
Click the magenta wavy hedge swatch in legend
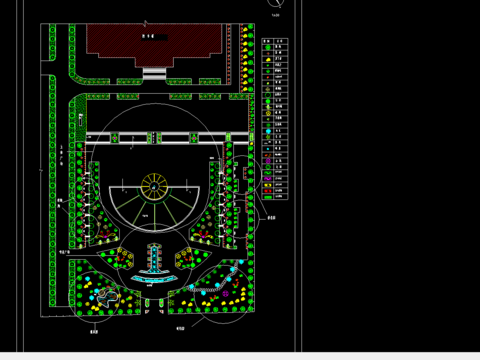pos(268,179)
